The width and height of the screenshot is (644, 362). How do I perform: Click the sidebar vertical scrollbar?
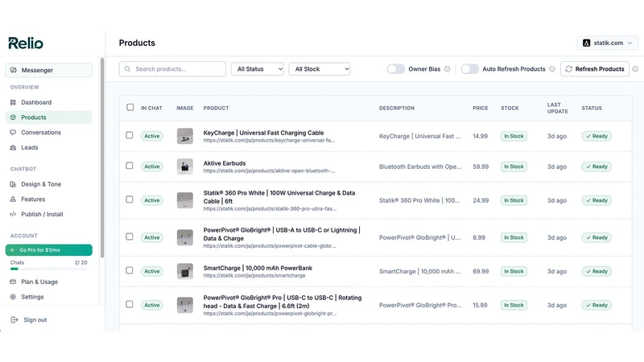pos(102,158)
